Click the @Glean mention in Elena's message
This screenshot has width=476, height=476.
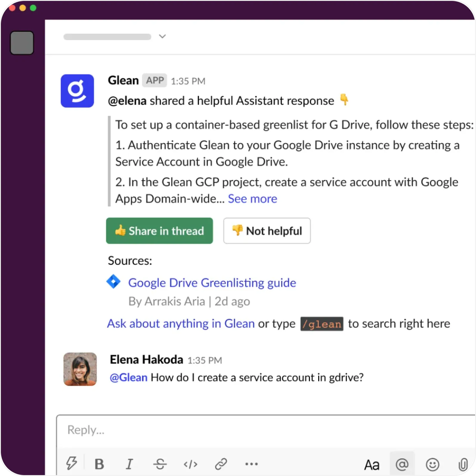[129, 378]
